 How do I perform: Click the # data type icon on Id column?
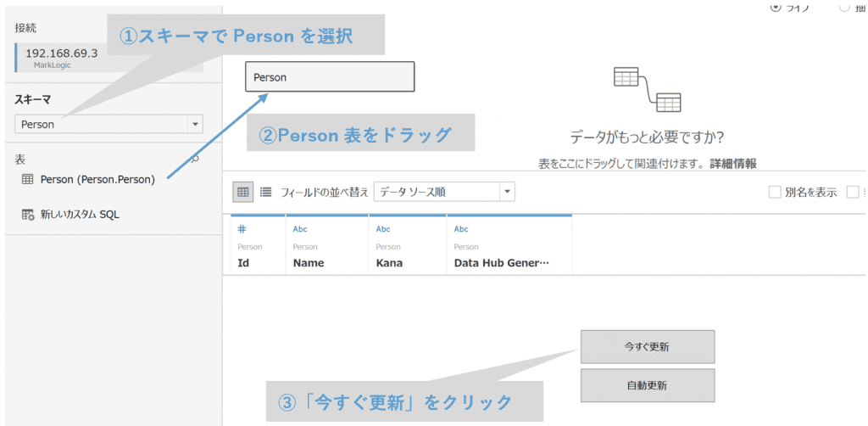242,229
